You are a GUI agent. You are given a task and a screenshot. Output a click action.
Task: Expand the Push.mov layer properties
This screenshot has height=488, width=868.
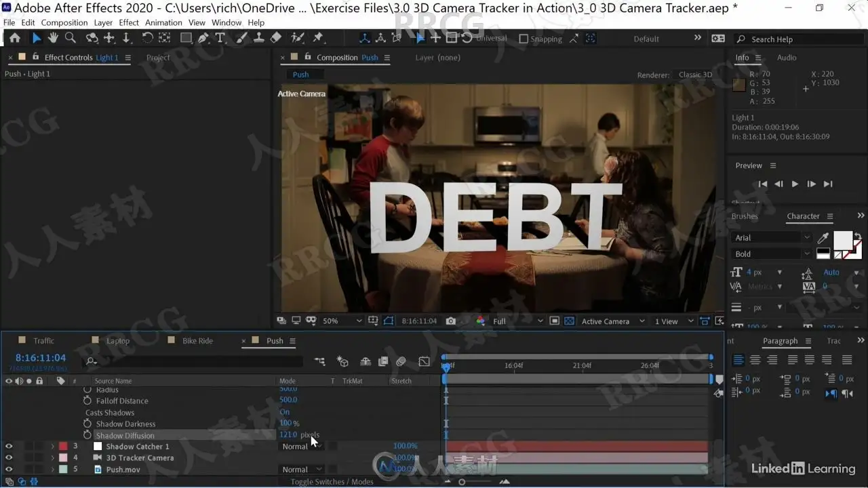click(53, 470)
